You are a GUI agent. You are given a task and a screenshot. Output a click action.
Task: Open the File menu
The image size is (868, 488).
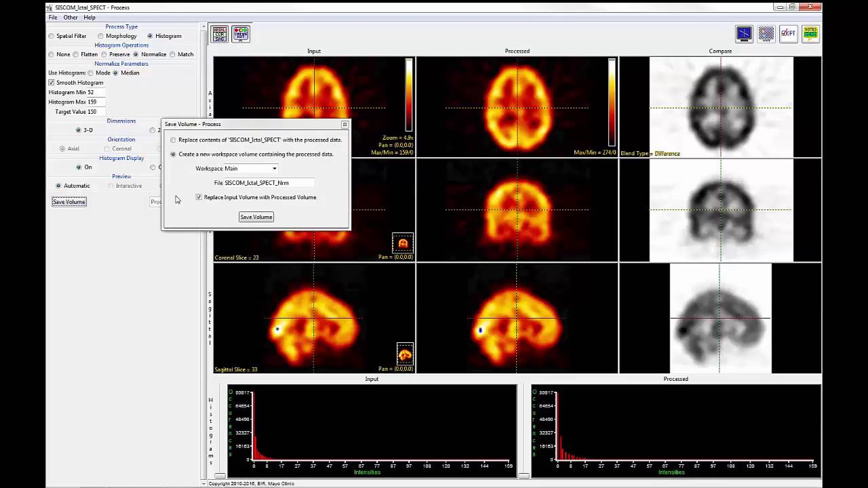coord(53,17)
